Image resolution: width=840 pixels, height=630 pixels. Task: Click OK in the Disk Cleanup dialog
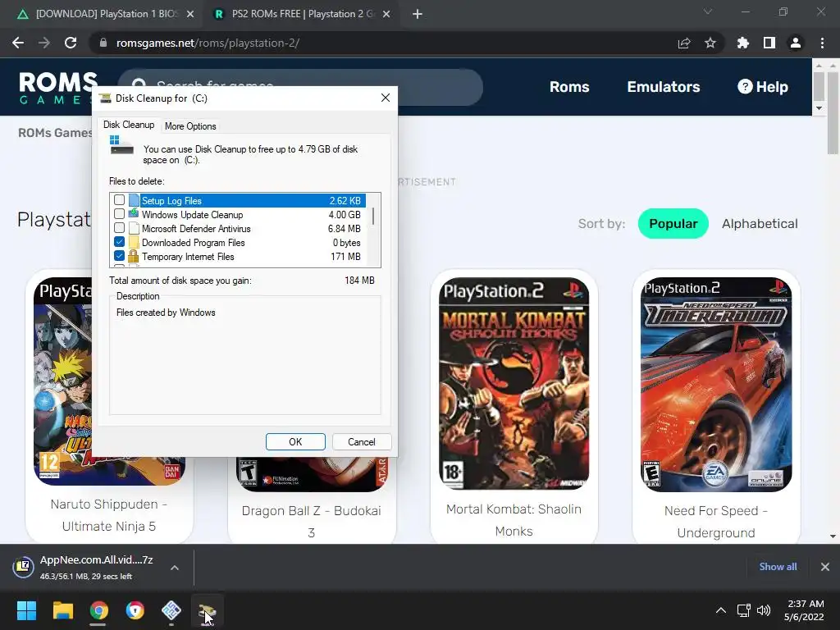(295, 442)
